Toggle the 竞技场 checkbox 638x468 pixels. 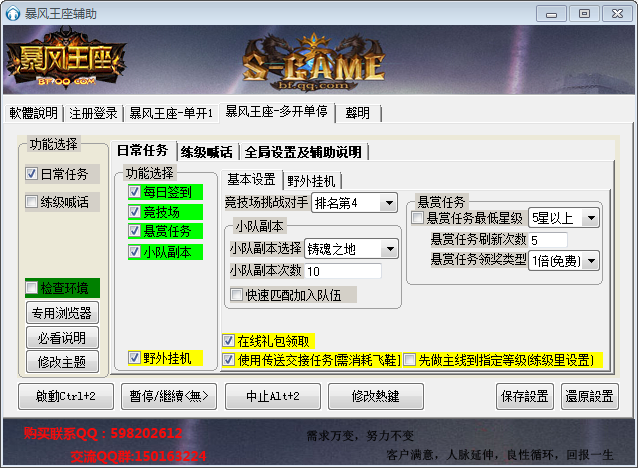(135, 211)
